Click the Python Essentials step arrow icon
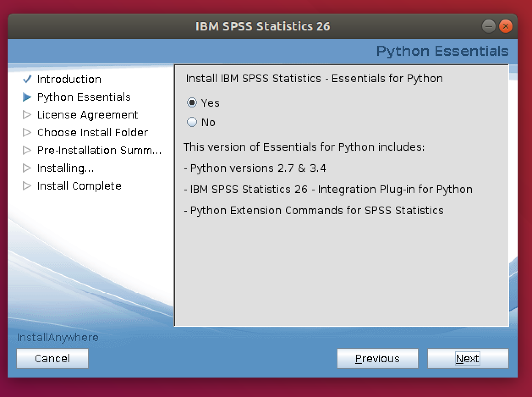Viewport: 532px width, 397px height. pos(27,97)
